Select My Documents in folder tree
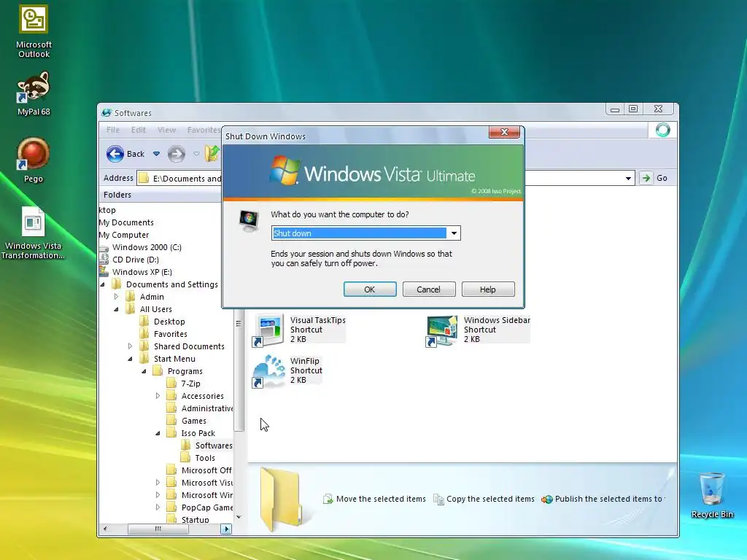Image resolution: width=747 pixels, height=560 pixels. [126, 222]
